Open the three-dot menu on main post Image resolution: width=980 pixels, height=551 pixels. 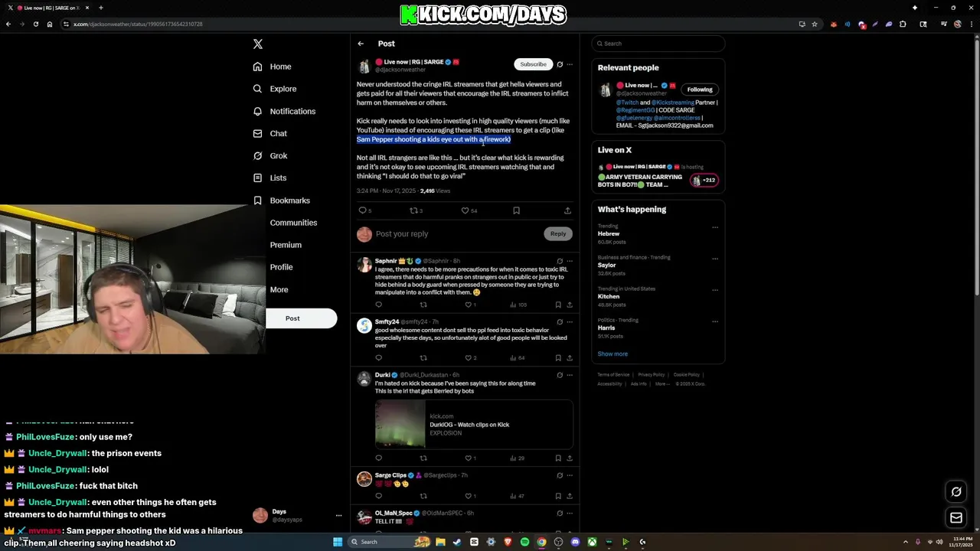570,64
